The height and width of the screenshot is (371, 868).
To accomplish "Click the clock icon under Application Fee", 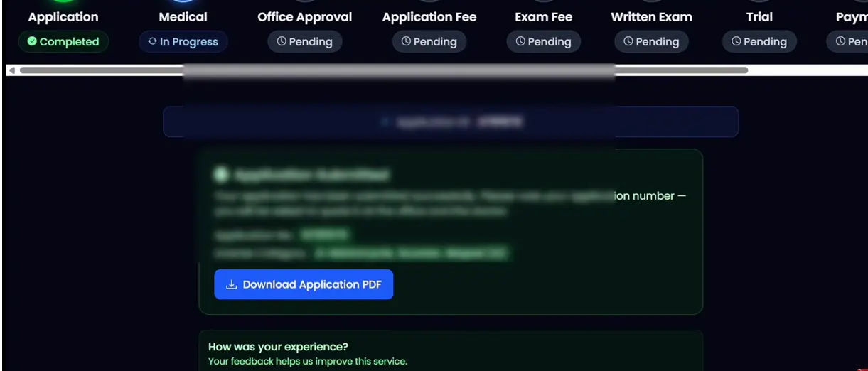I will point(406,42).
